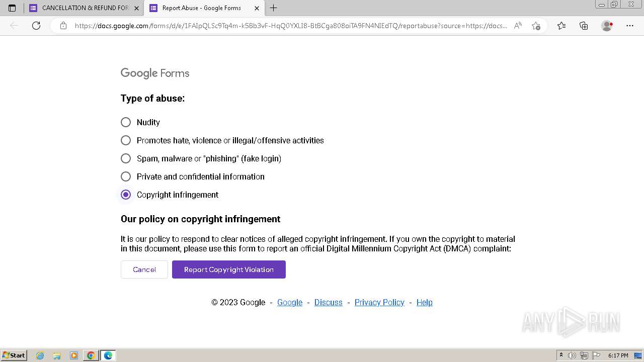Click Our policy on copyright infringement heading
The height and width of the screenshot is (362, 644).
[200, 219]
